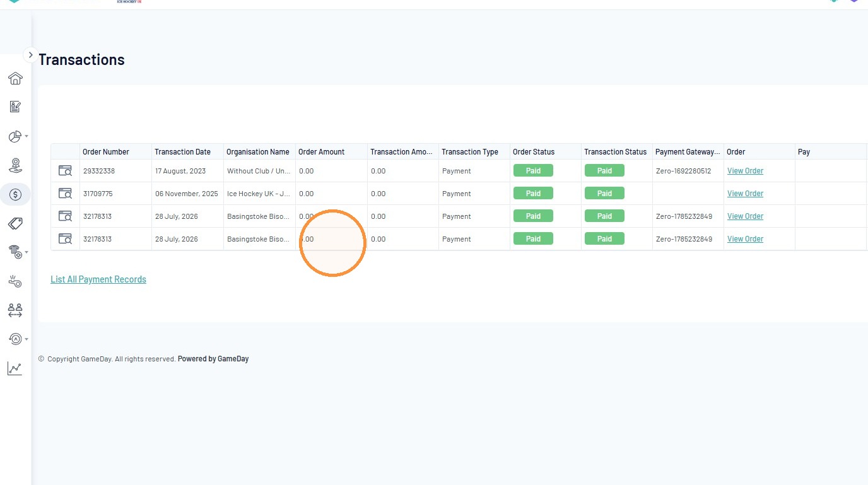
Task: Open the line chart analytics icon
Action: pyautogui.click(x=15, y=368)
